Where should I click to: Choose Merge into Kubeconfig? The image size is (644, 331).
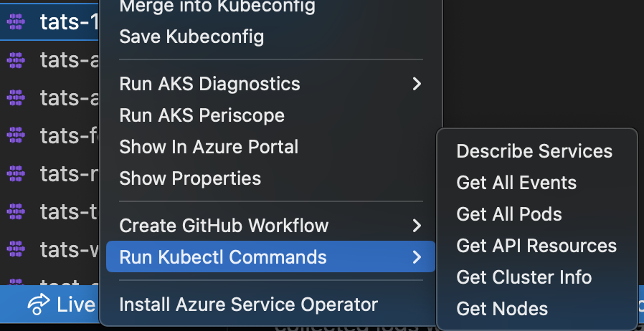(x=217, y=7)
